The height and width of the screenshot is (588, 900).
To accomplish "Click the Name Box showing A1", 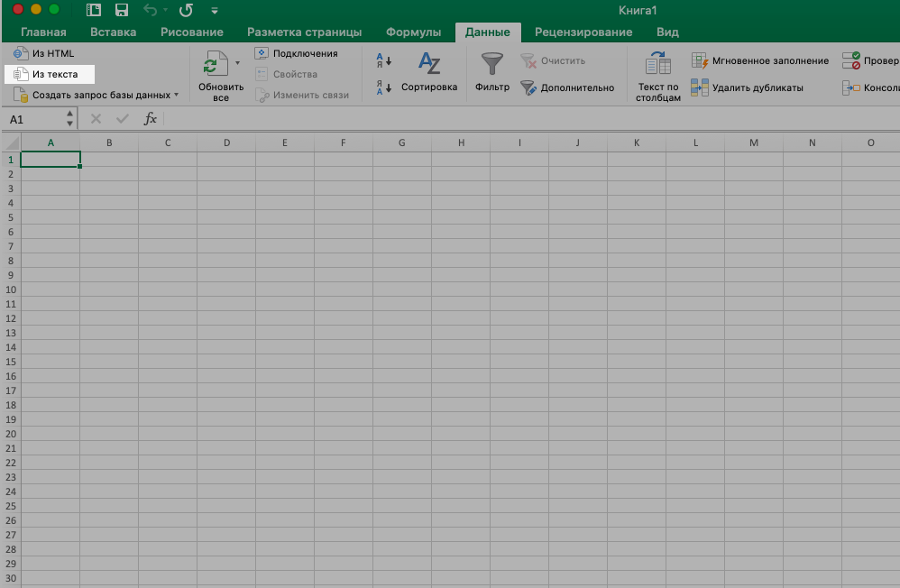I will point(34,119).
